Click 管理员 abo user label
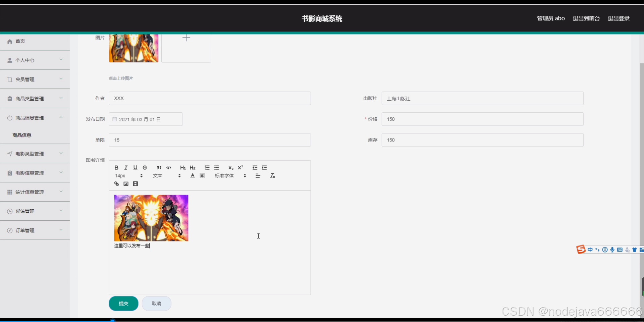The image size is (644, 322). click(x=551, y=18)
